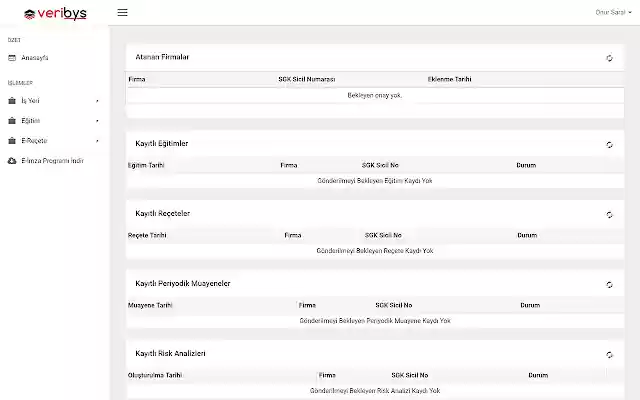Open the Onur Saral user dropdown
The width and height of the screenshot is (640, 400).
[x=613, y=12]
